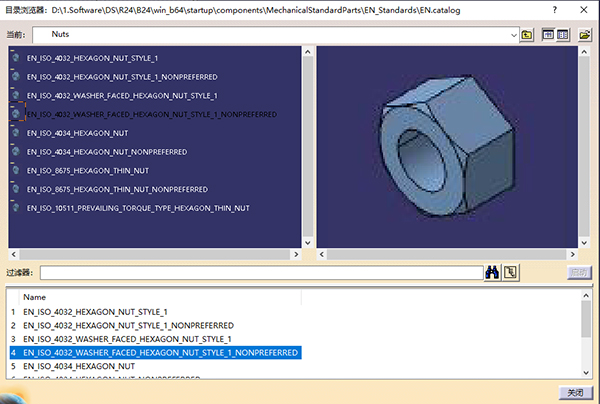
Task: Select EN_ISO_10511_PREVAILING_TORQUE_TYPE_HEXAGON_THIN_NUT entry
Action: [x=137, y=208]
